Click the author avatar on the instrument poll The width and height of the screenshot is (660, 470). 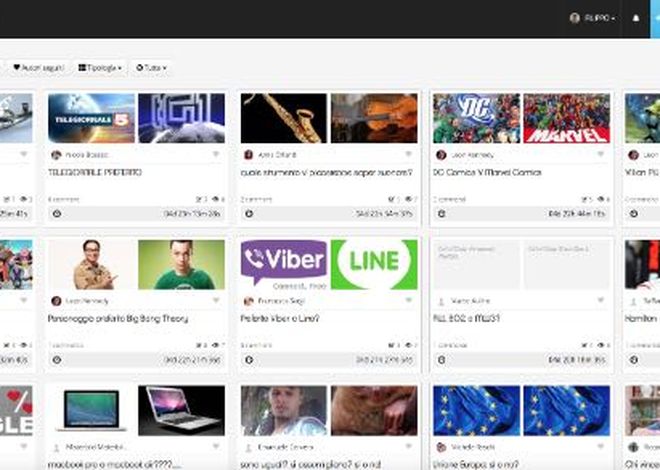point(248,155)
